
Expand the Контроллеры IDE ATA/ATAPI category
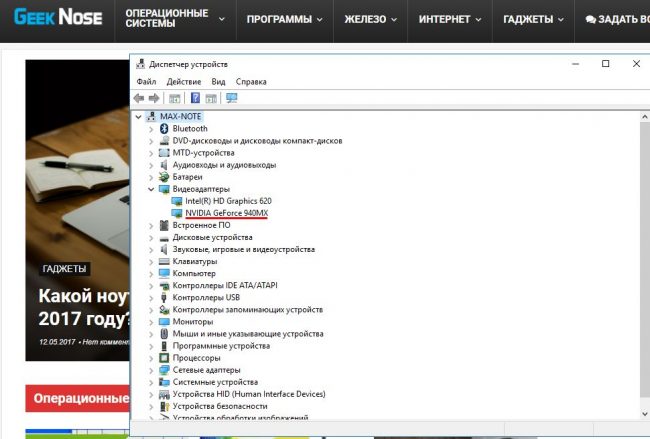(151, 286)
